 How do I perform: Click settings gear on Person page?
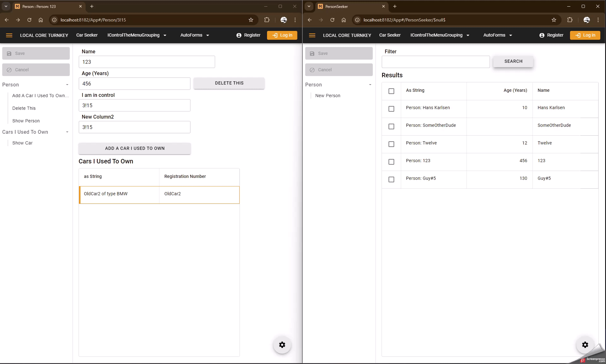click(282, 345)
